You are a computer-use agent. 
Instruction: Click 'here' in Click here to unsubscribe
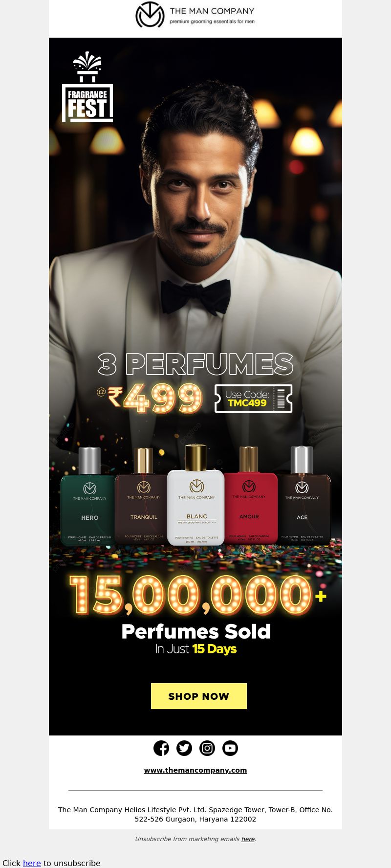click(32, 863)
